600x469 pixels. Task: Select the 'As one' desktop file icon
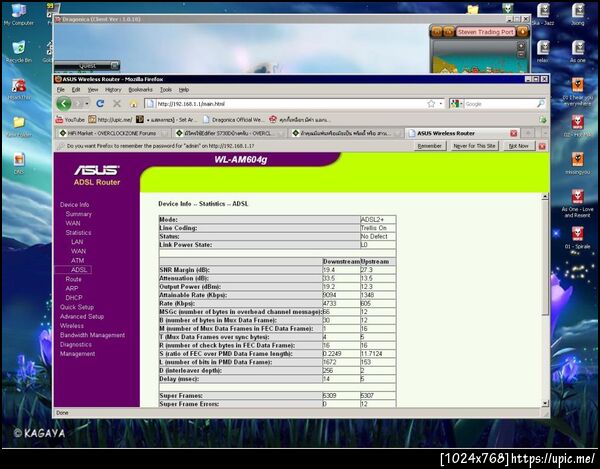577,52
